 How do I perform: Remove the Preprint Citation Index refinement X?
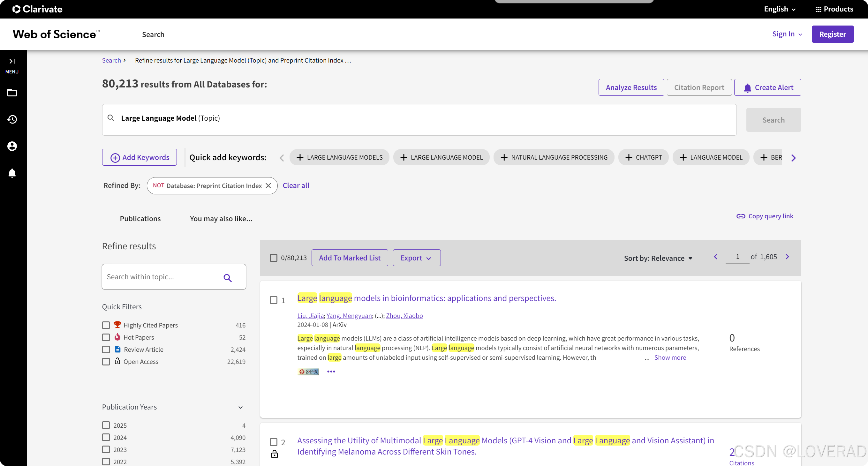268,186
